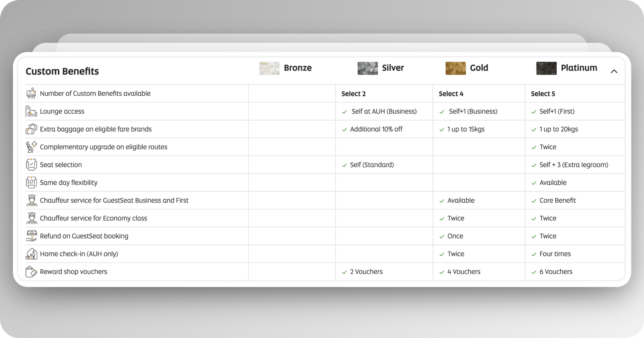Click the Gold 4 Vouchers checkmark
This screenshot has width=644, height=338.
pyautogui.click(x=442, y=272)
